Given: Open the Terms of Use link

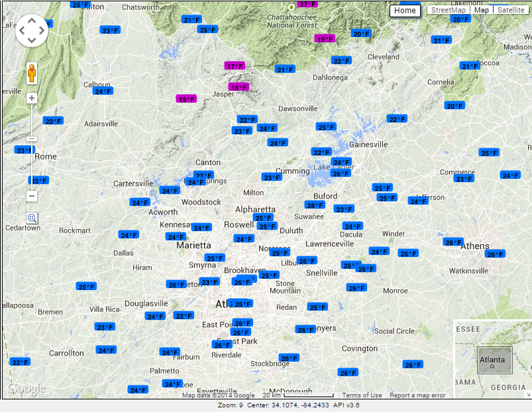Looking at the screenshot, I should (362, 395).
